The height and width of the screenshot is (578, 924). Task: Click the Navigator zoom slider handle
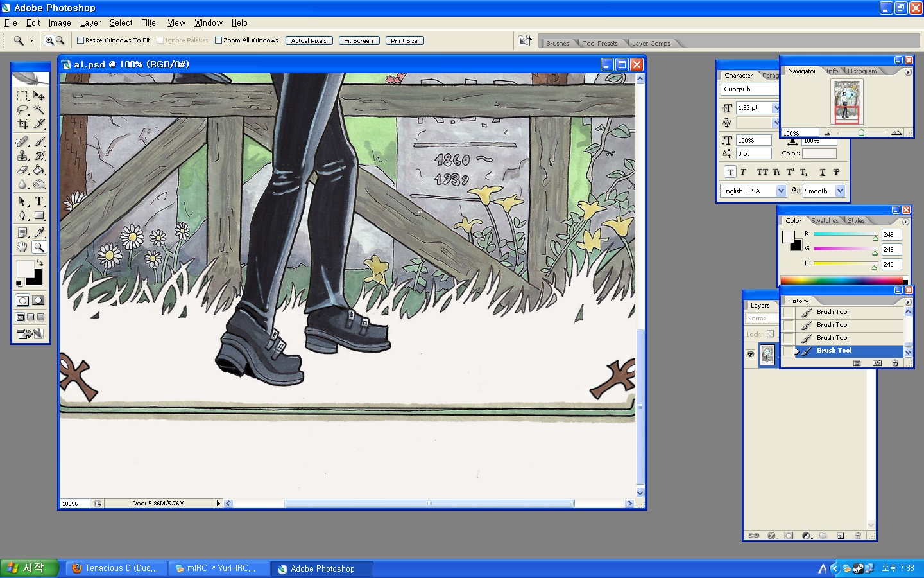861,133
